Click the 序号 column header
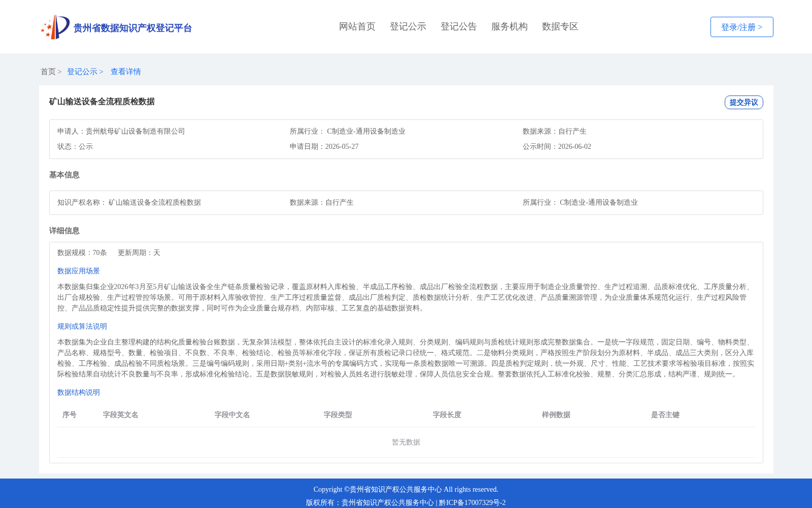 [x=70, y=415]
